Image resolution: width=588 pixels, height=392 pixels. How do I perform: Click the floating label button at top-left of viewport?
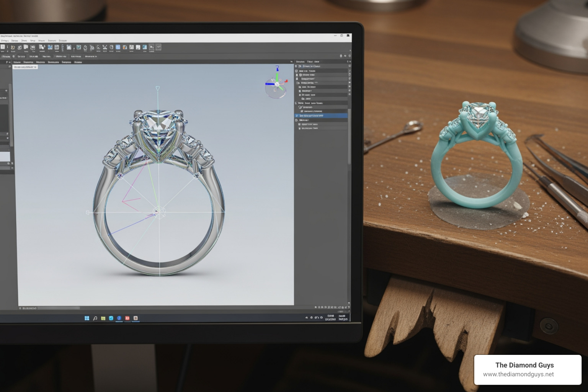(x=26, y=66)
